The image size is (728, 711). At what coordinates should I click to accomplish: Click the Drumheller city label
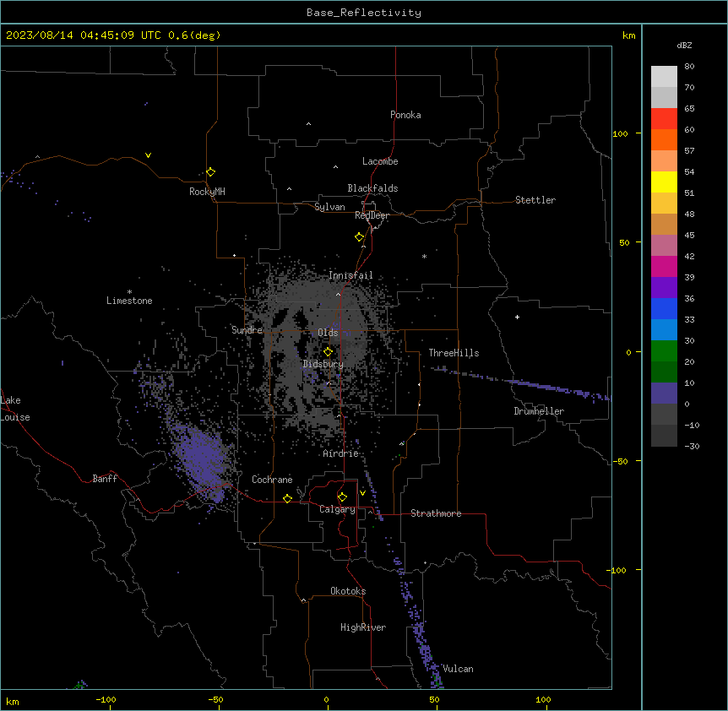539,411
